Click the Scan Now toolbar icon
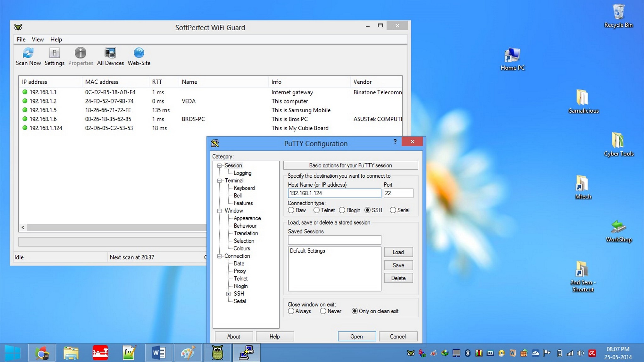This screenshot has height=362, width=644. pos(28,57)
